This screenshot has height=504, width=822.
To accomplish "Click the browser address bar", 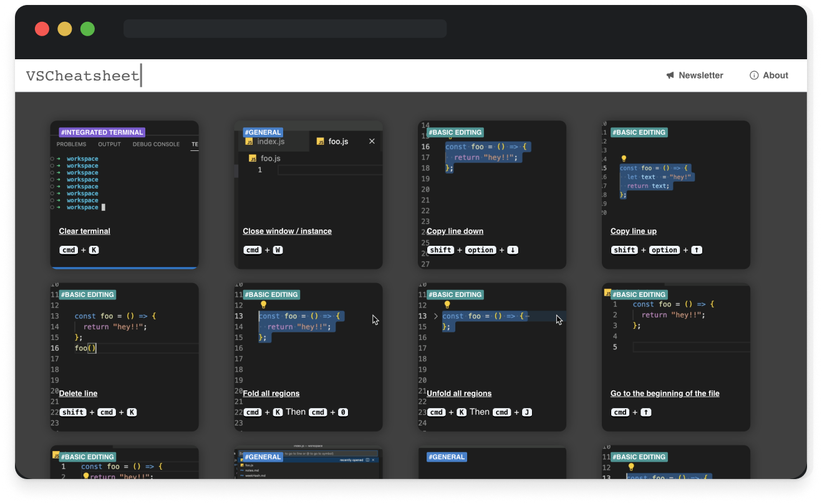I will click(x=285, y=29).
